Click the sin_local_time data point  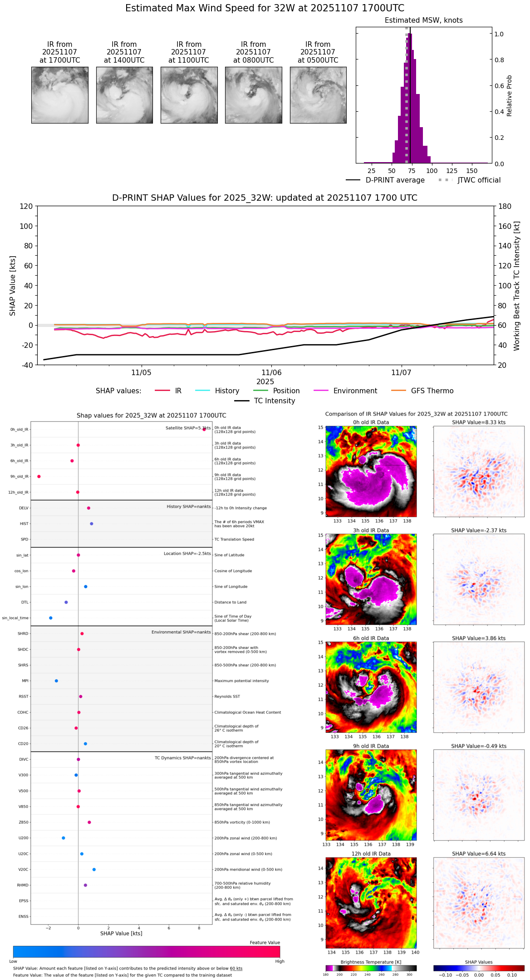51,618
